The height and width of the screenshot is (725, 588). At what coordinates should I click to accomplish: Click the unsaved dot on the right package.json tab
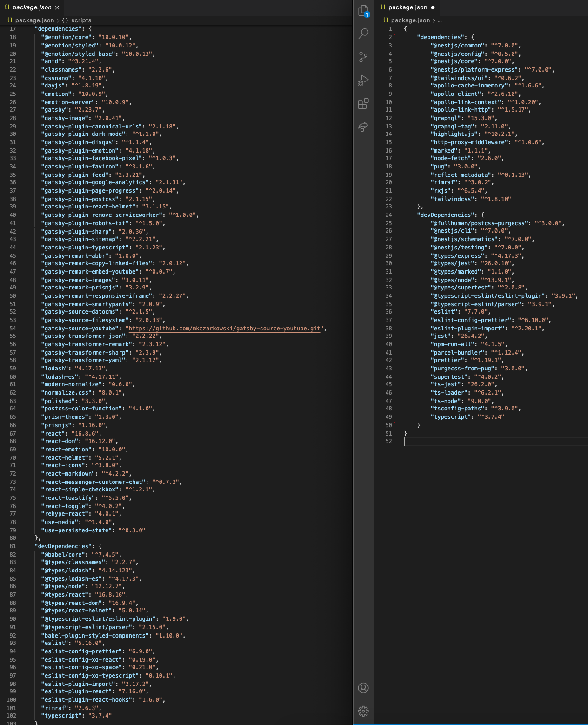[433, 7]
